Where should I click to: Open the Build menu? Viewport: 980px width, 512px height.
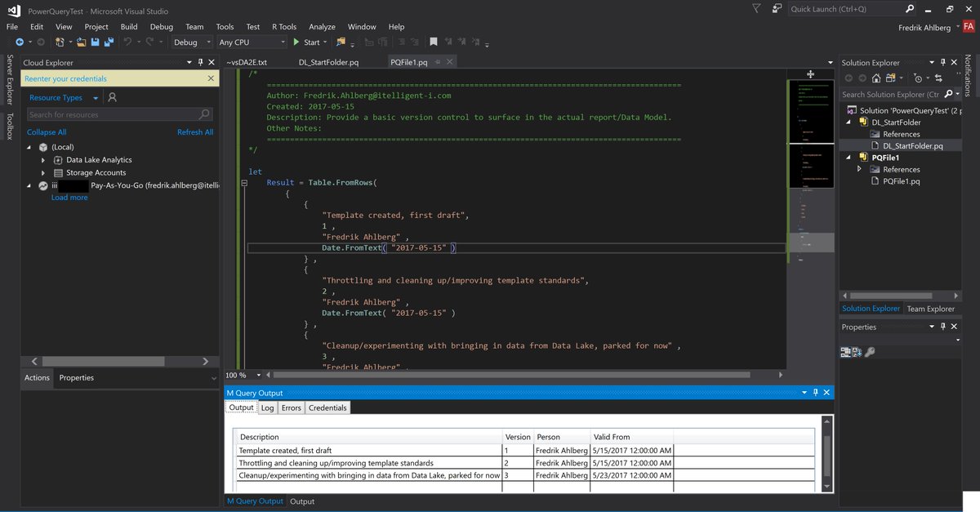pyautogui.click(x=129, y=26)
